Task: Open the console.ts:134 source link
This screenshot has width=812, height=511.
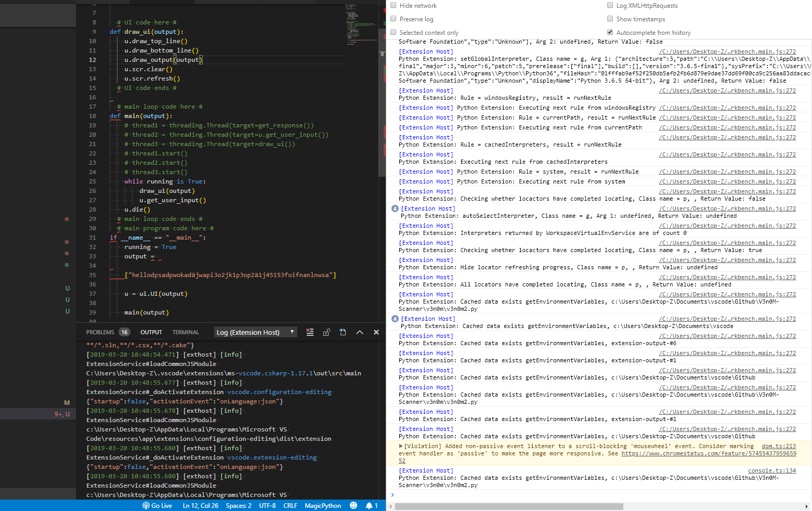Action: [x=772, y=470]
